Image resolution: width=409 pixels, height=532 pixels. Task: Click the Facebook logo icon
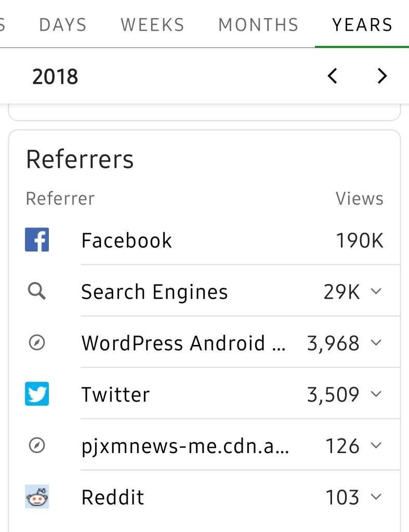point(37,240)
